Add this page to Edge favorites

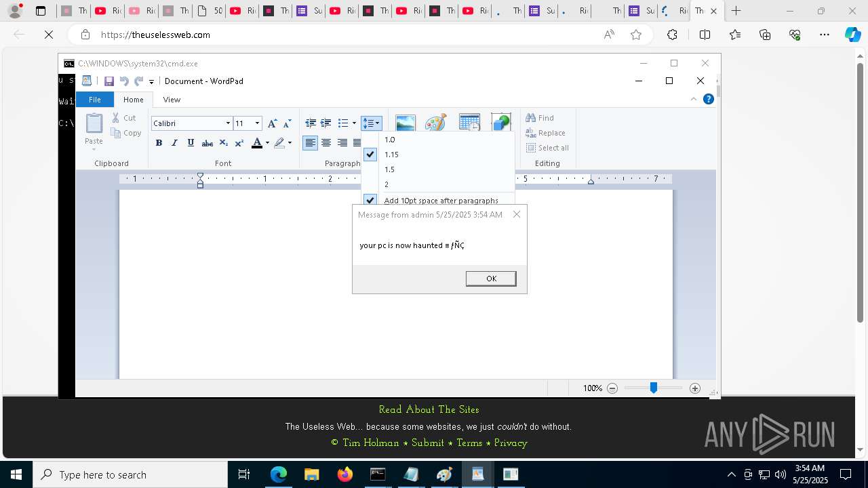636,35
